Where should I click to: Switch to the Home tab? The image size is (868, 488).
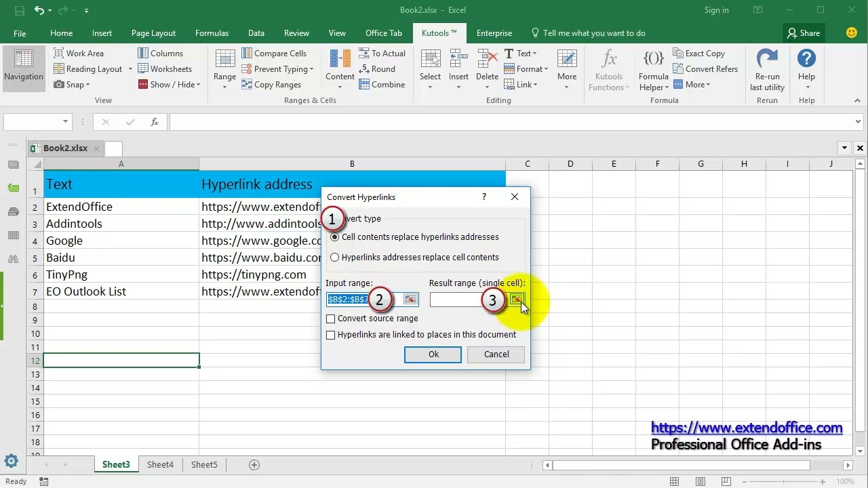click(x=61, y=33)
